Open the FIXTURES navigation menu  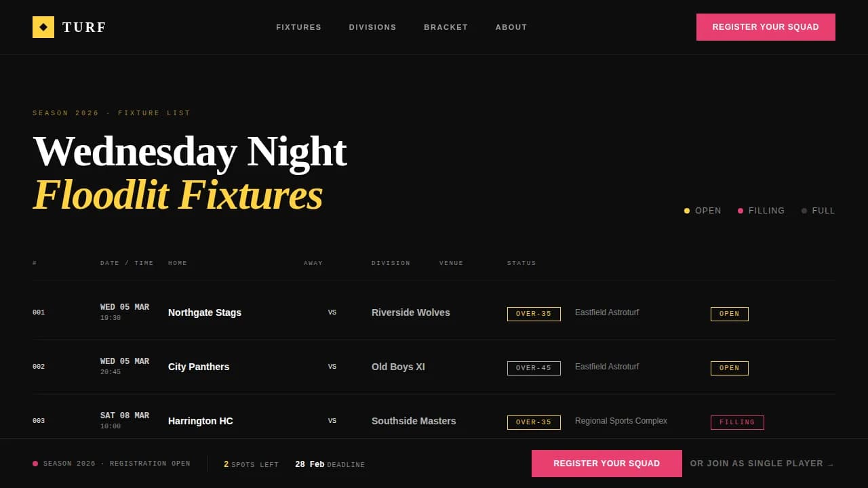(x=298, y=27)
